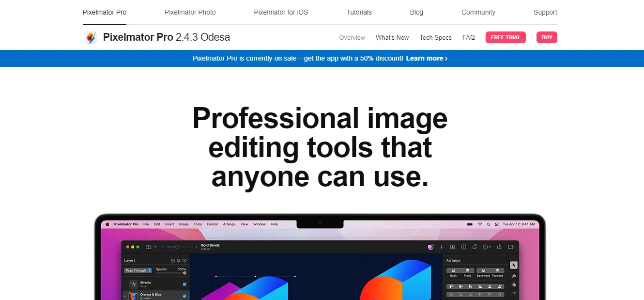The image size is (644, 300).
Task: Open the chevron dropdown beside sidebar layout icon
Action: pos(155,247)
